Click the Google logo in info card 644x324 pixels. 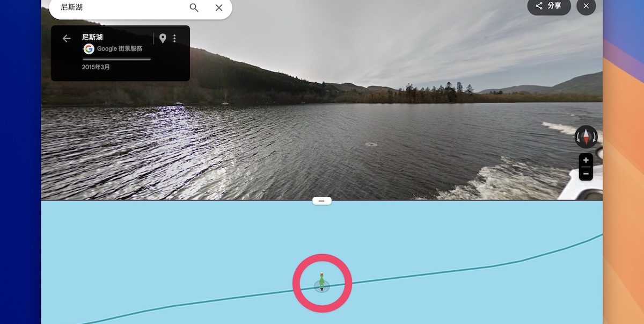click(x=89, y=49)
